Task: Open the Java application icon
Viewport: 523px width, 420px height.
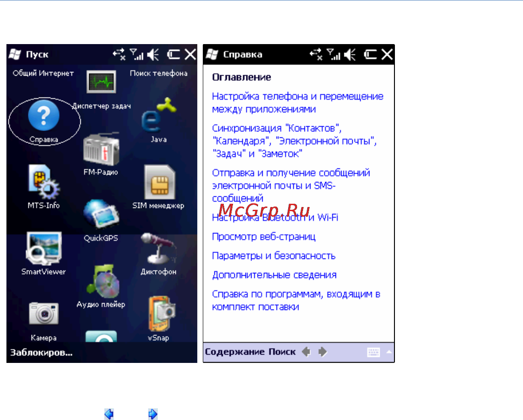Action: 158,115
